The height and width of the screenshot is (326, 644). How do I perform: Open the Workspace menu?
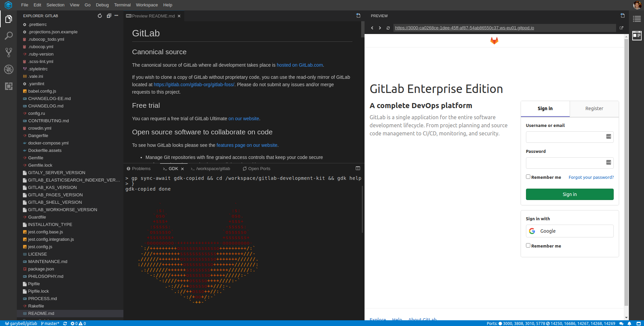point(147,5)
